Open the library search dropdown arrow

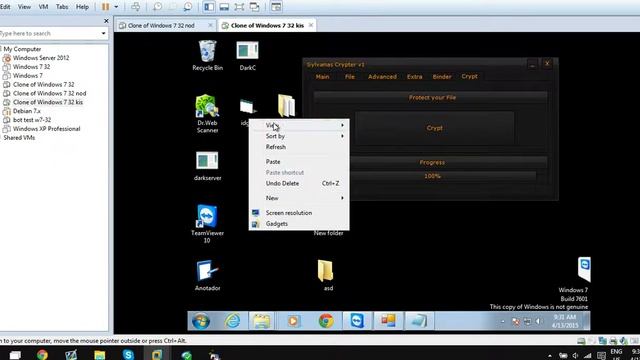pyautogui.click(x=103, y=33)
